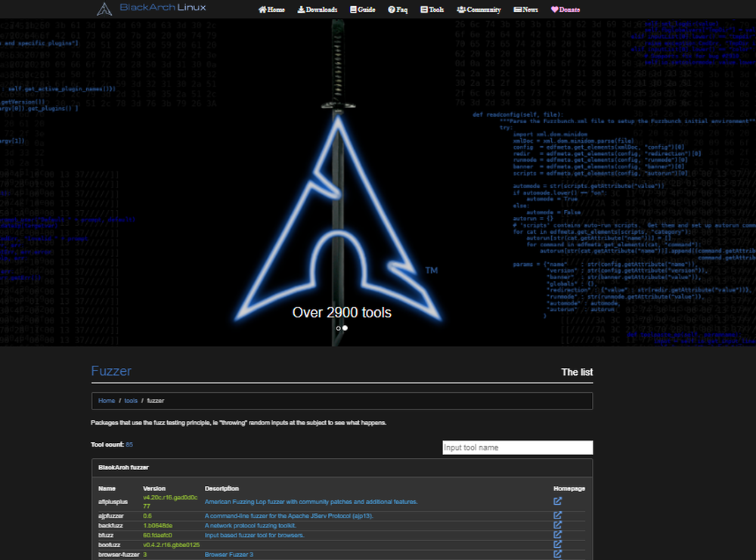Go to Home in the breadcrumb
The height and width of the screenshot is (560, 756).
pyautogui.click(x=107, y=401)
